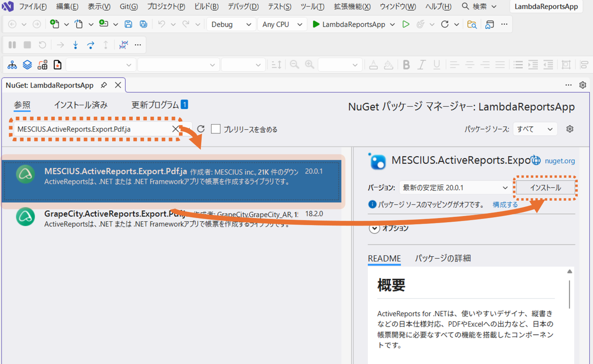Click the 構成する link
Image resolution: width=593 pixels, height=364 pixels.
click(x=505, y=204)
